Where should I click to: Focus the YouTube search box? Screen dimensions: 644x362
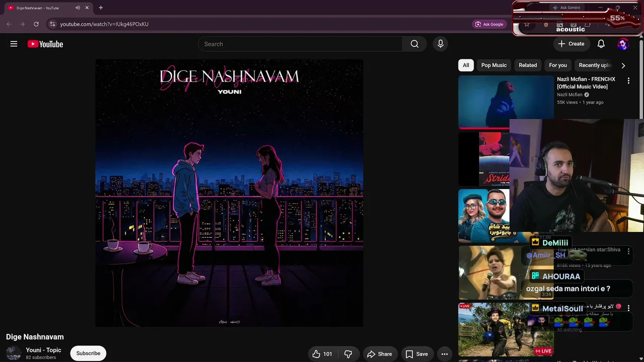pos(300,44)
